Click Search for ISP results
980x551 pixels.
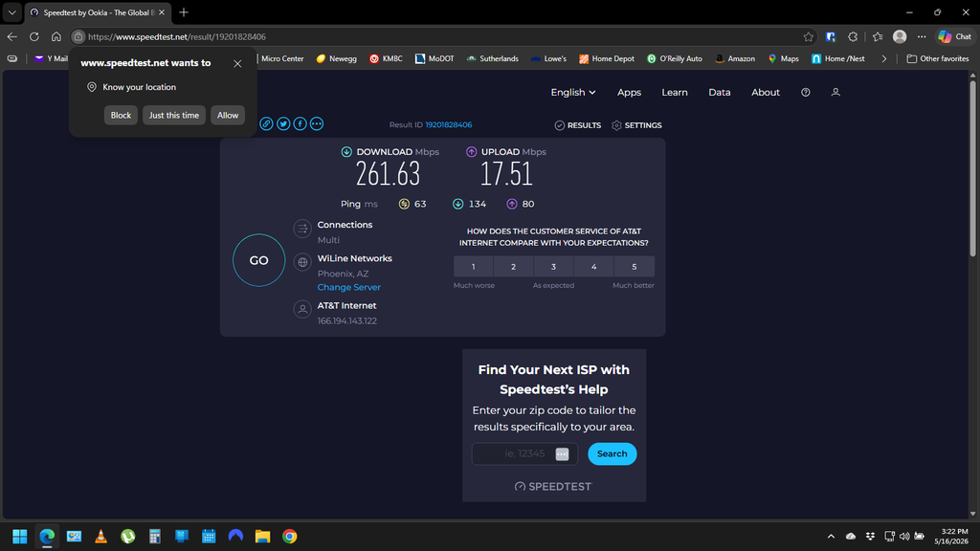pyautogui.click(x=612, y=453)
